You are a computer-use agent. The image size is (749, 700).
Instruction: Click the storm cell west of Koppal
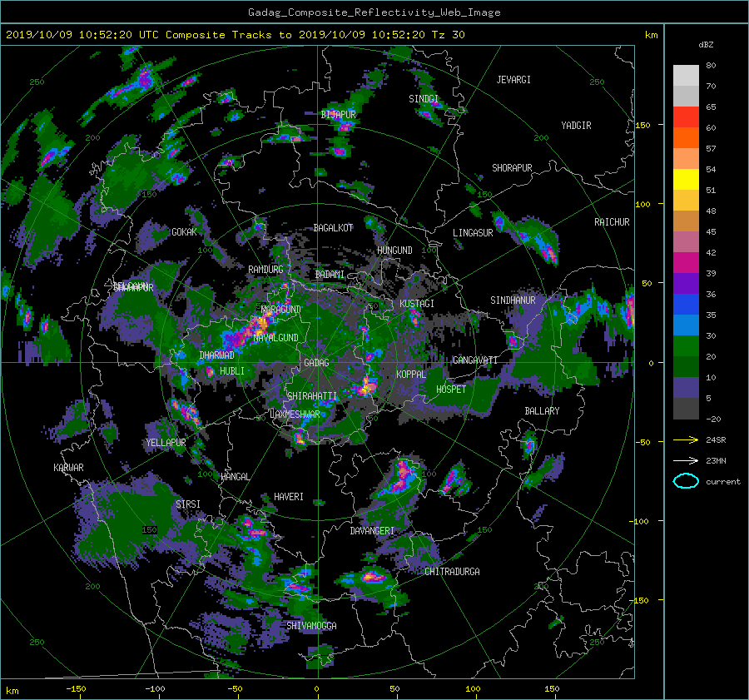(367, 385)
